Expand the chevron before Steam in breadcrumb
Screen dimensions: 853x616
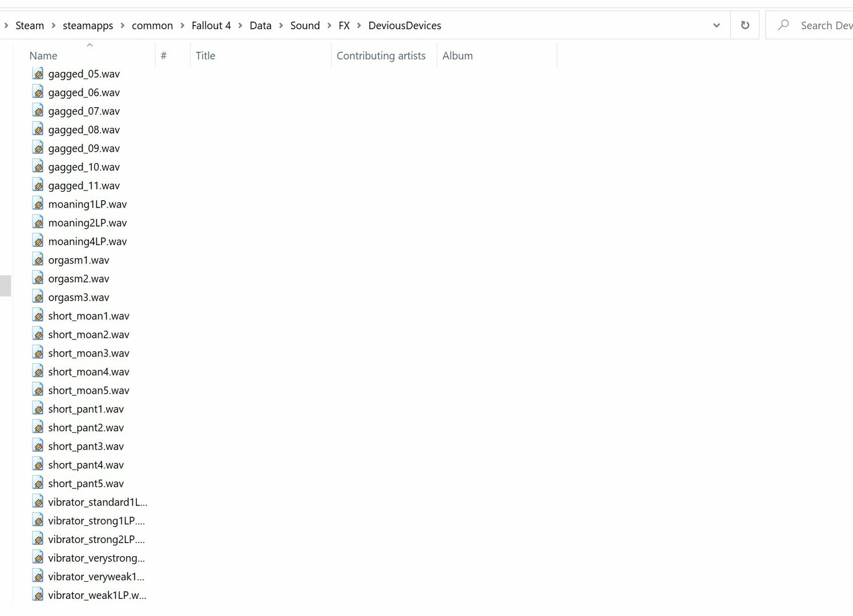6,26
